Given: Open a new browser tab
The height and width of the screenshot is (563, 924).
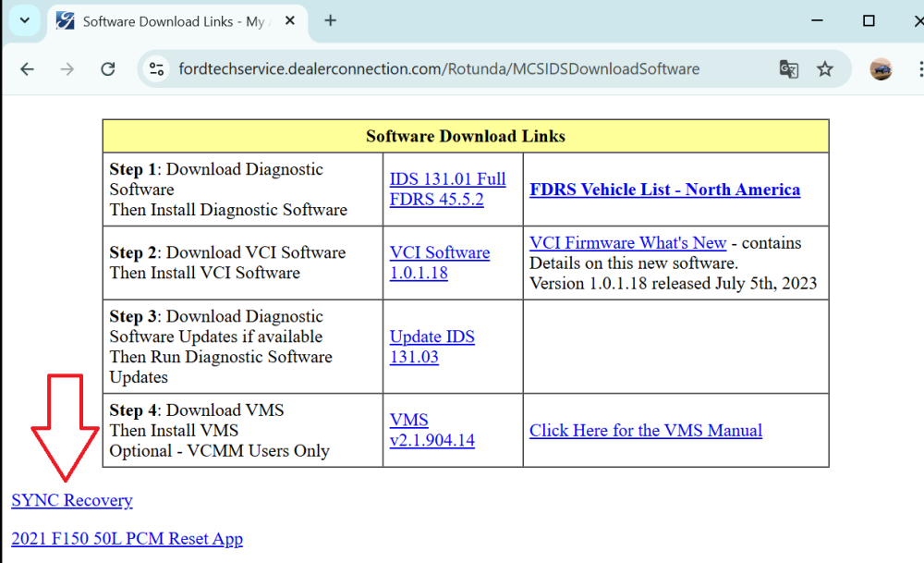Looking at the screenshot, I should coord(331,20).
